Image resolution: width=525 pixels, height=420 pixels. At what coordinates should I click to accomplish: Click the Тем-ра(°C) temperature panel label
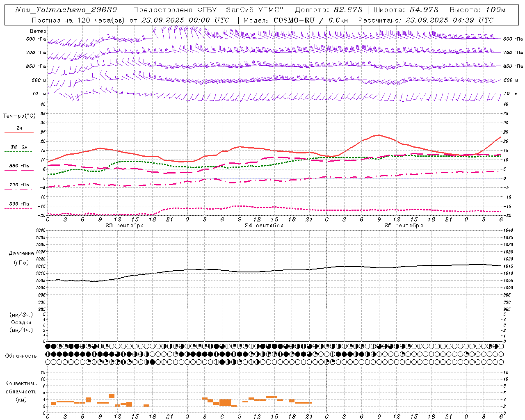pyautogui.click(x=19, y=116)
